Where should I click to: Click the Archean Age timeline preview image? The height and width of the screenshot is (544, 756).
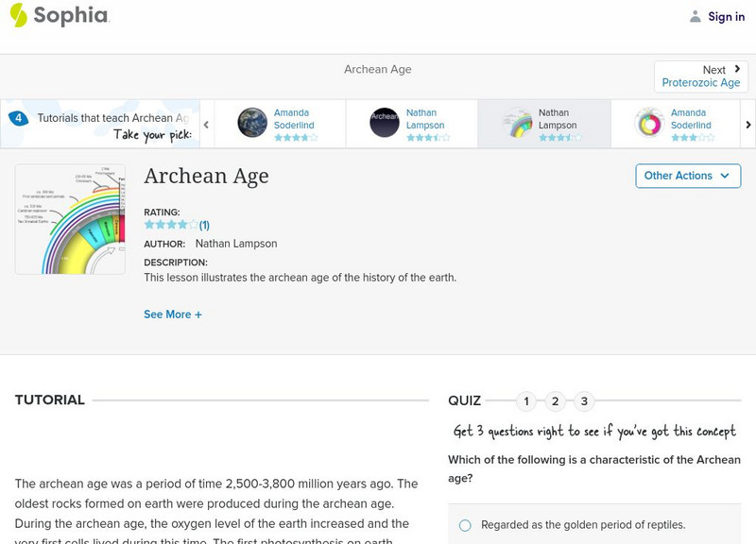pos(70,218)
